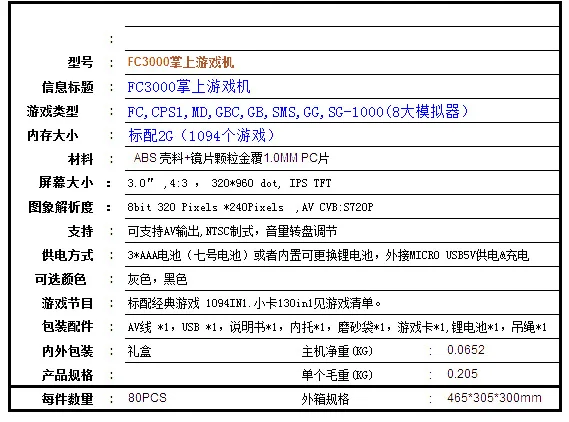This screenshot has width=569, height=422.
Task: Click the 465*305*300mm carton size value
Action: (494, 398)
